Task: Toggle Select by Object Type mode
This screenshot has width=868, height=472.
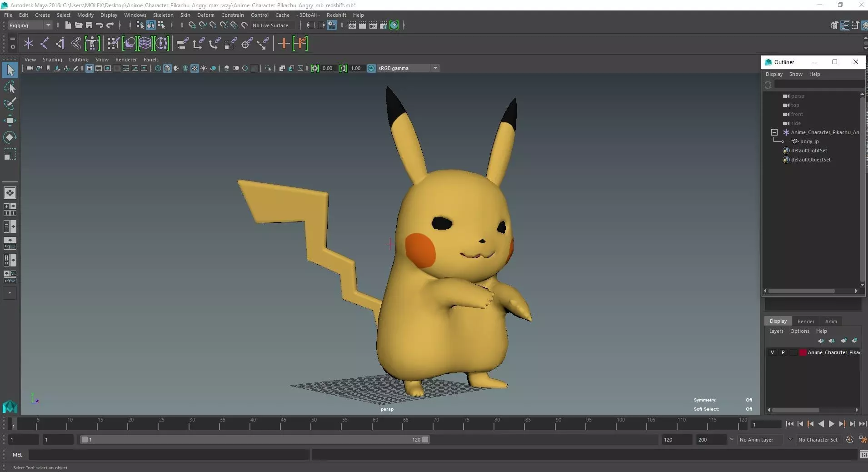Action: tap(151, 25)
